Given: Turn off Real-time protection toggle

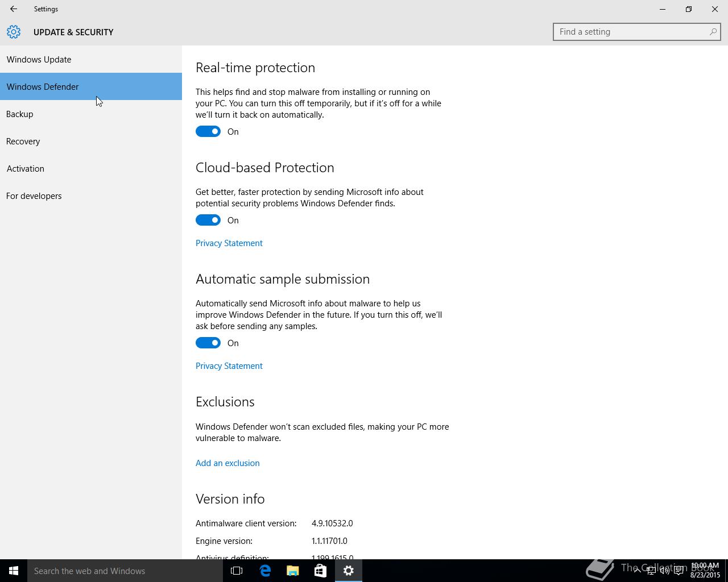Looking at the screenshot, I should 208,131.
